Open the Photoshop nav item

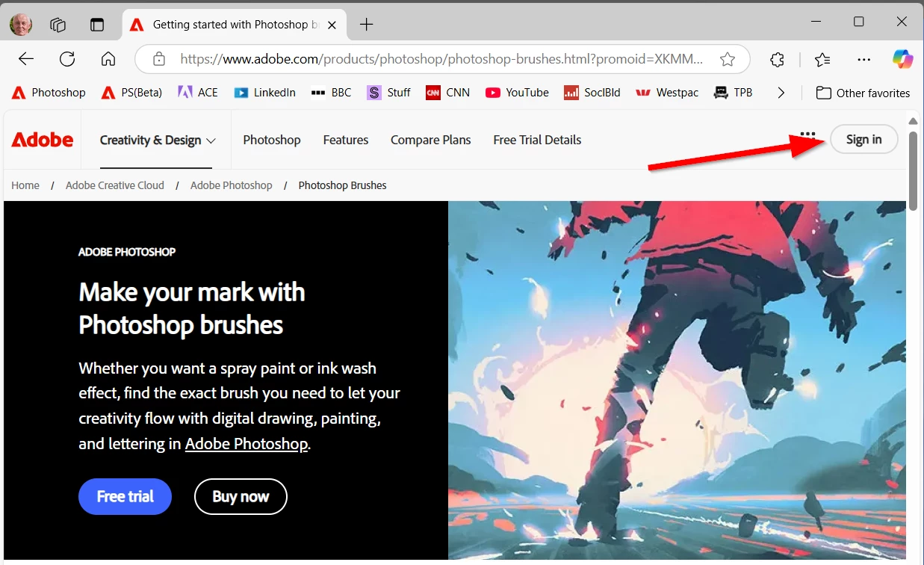272,140
